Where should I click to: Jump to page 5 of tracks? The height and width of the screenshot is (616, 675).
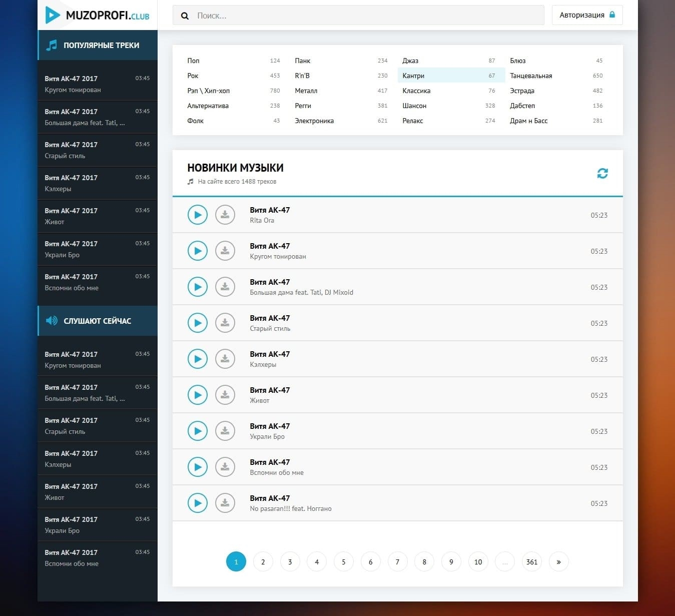pyautogui.click(x=344, y=562)
